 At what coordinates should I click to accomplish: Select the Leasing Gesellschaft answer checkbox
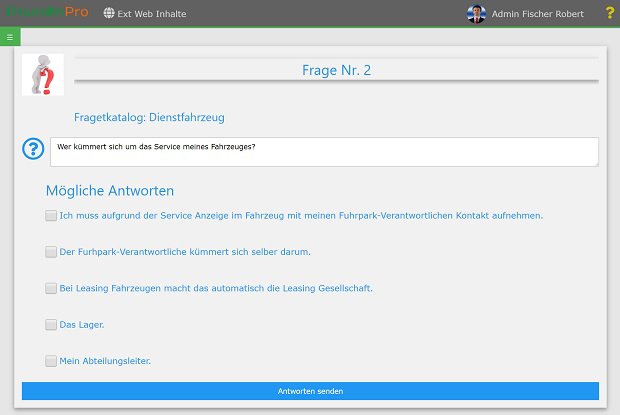(x=51, y=288)
